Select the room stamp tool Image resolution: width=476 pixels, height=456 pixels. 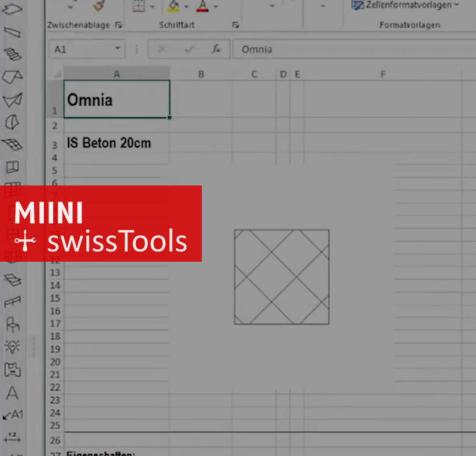click(x=12, y=370)
